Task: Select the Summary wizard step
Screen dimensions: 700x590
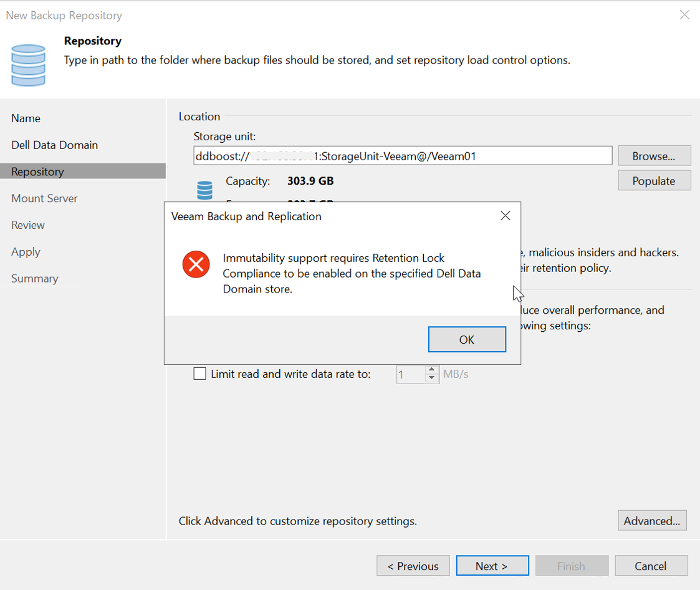Action: 34,279
